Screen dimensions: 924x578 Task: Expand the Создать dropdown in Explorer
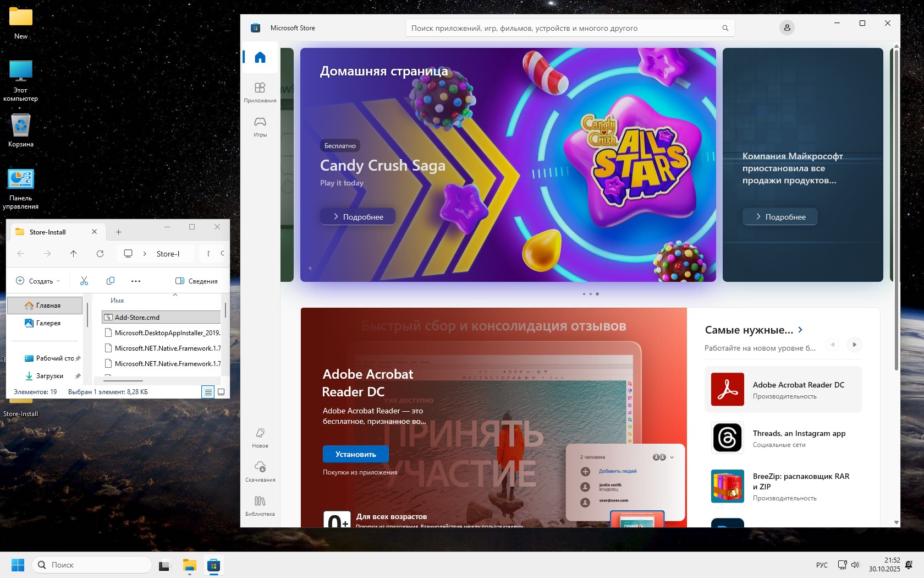37,281
